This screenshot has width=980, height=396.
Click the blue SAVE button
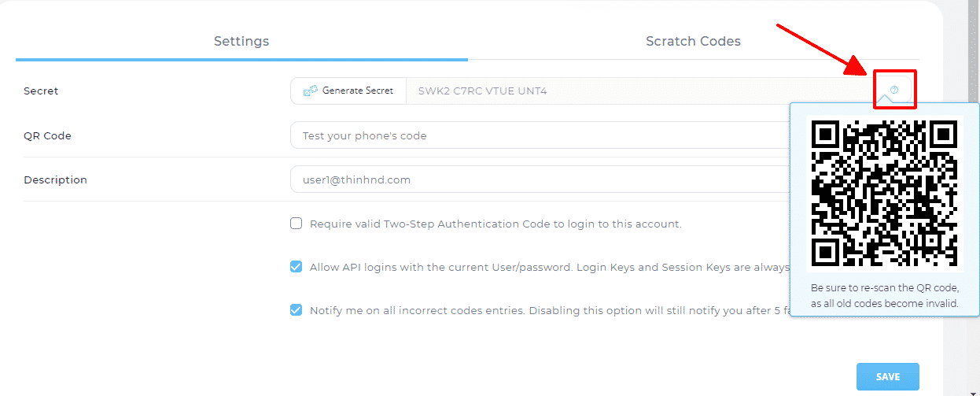pyautogui.click(x=887, y=376)
